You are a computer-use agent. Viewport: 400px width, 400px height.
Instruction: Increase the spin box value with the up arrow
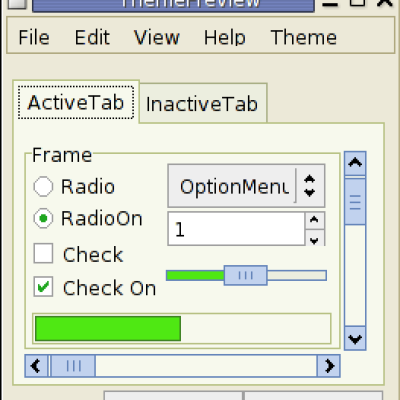coord(314,220)
